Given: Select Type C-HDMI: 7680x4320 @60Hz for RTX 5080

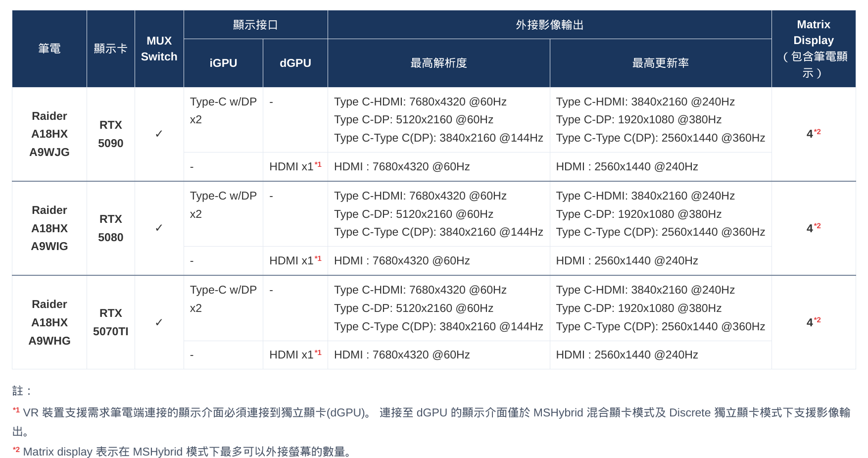Looking at the screenshot, I should tap(420, 196).
